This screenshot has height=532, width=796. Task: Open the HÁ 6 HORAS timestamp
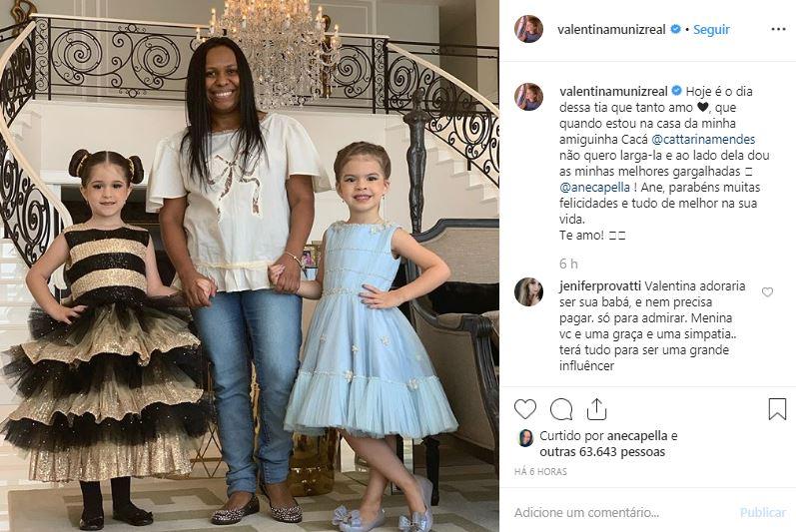[540, 472]
